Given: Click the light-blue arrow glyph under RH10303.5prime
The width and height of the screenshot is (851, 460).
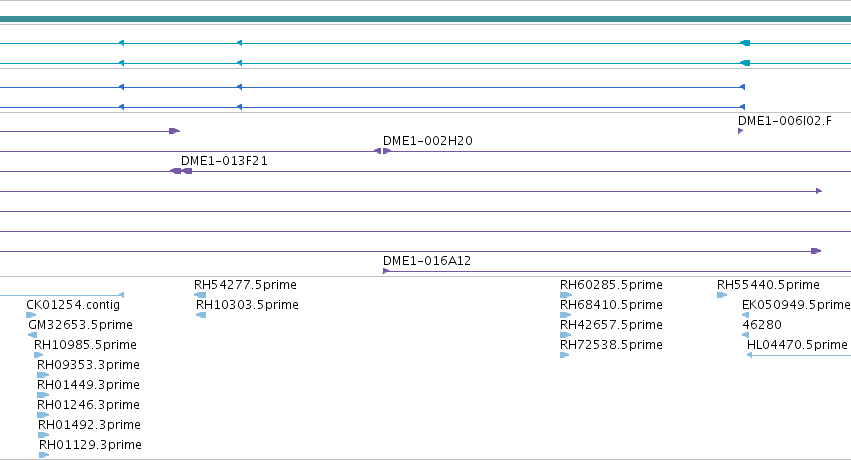Looking at the screenshot, I should coord(201,315).
